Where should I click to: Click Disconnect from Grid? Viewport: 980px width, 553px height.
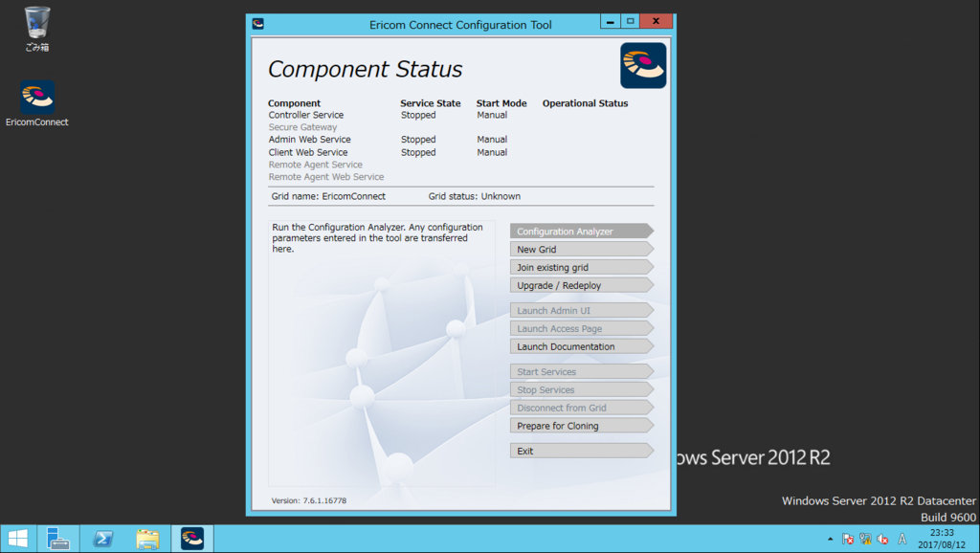(x=582, y=408)
